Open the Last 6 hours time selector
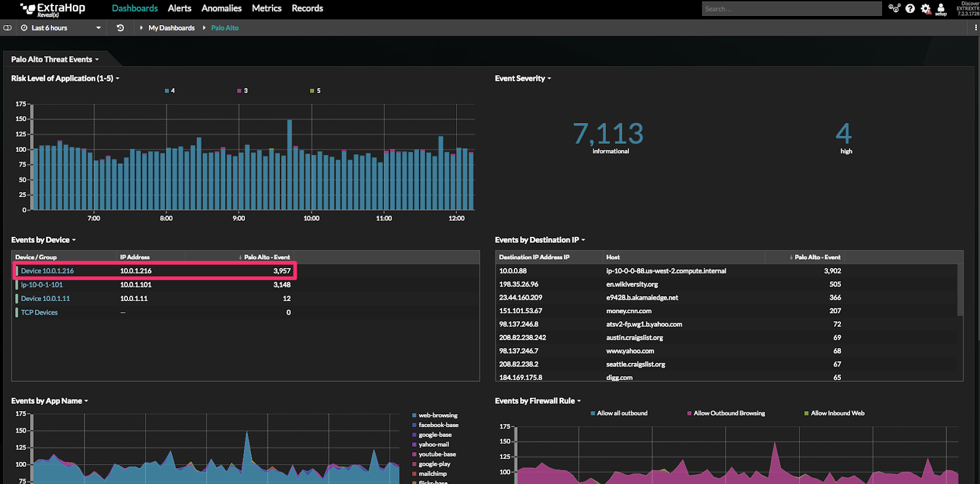The image size is (980, 484). point(61,28)
